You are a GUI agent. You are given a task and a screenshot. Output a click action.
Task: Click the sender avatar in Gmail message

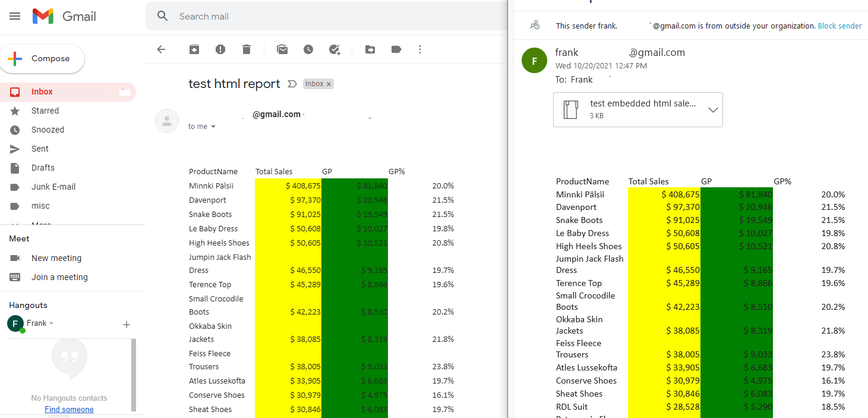click(x=167, y=121)
